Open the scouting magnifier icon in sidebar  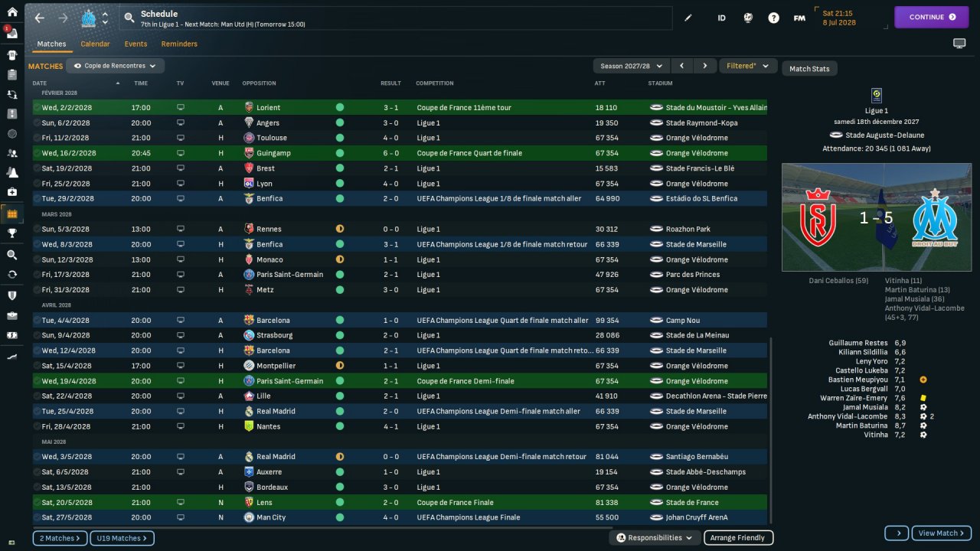pyautogui.click(x=11, y=255)
